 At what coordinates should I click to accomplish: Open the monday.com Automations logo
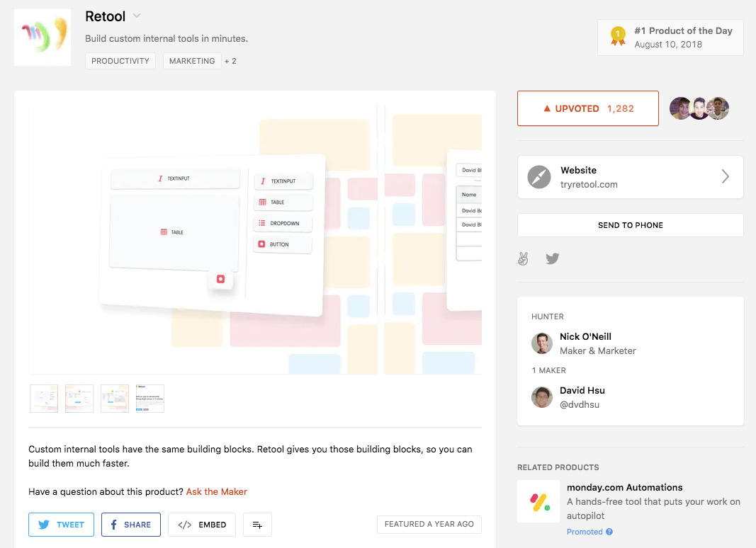538,501
